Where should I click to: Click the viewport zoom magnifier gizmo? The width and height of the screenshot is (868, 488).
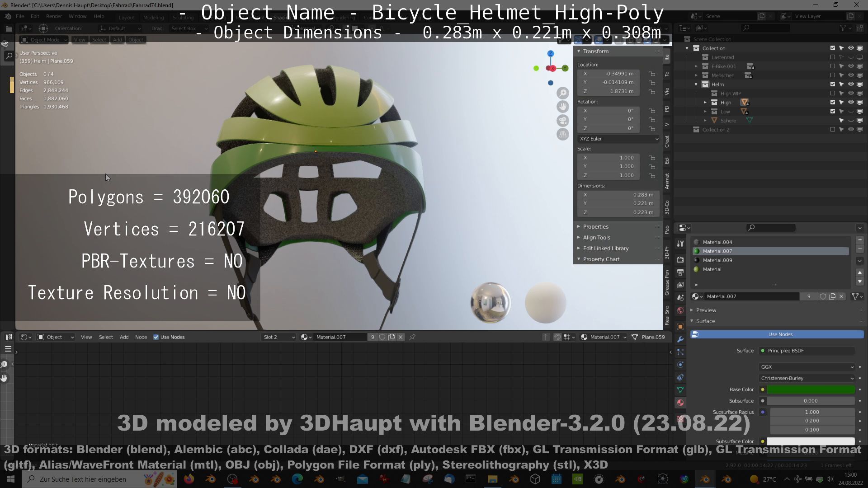[x=563, y=93]
